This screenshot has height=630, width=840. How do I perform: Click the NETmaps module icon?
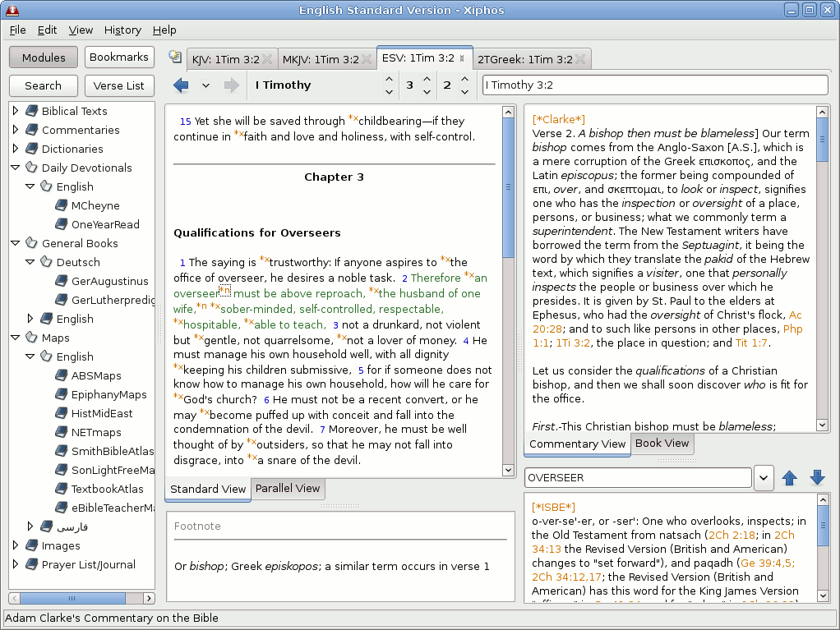click(x=62, y=432)
